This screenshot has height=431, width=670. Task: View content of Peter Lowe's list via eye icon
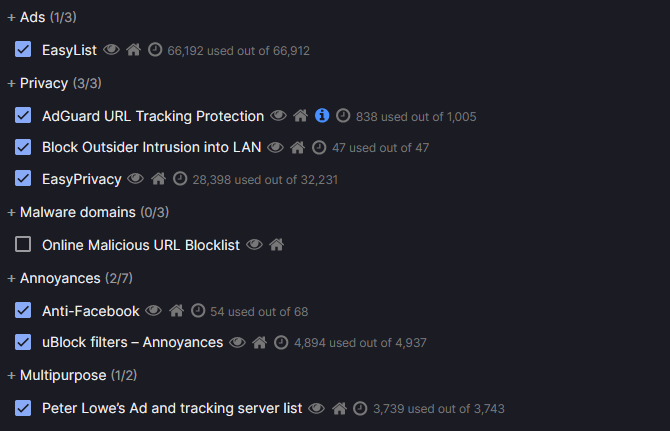tap(317, 408)
